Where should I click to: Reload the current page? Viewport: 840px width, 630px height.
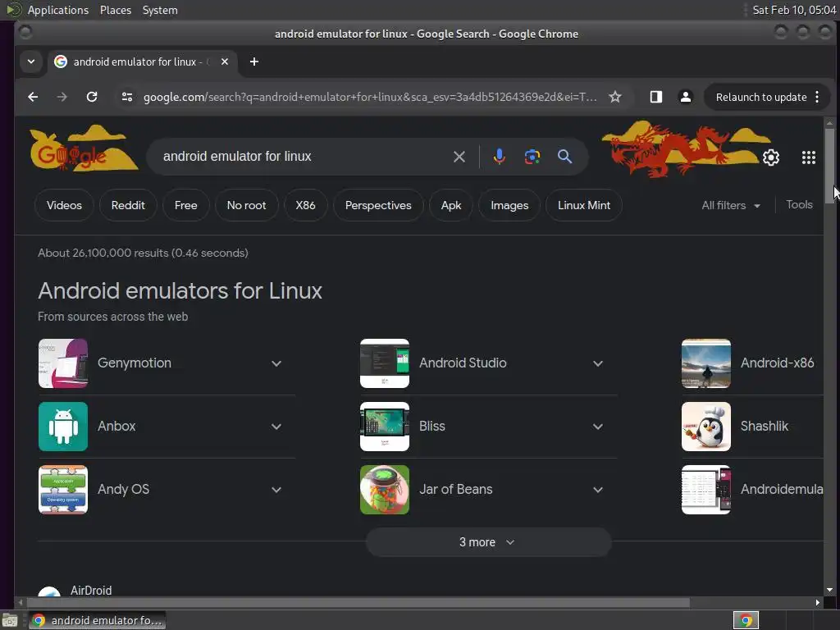tap(92, 97)
